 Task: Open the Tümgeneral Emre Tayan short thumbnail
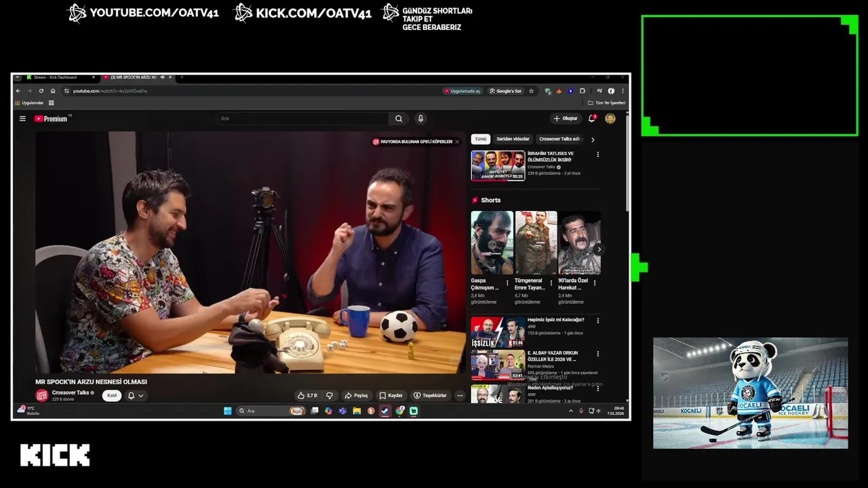pos(536,243)
